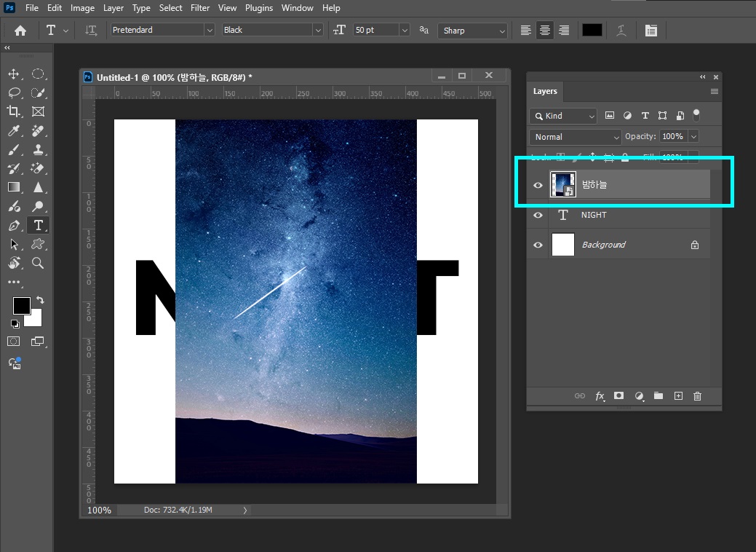Open the Plugins menu
Image resolution: width=756 pixels, height=552 pixels.
coord(259,8)
